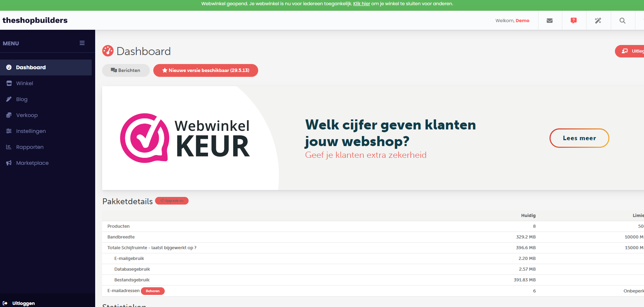The height and width of the screenshot is (307, 644).
Task: Click the Uitloggen sign-out icon
Action: coord(5,303)
